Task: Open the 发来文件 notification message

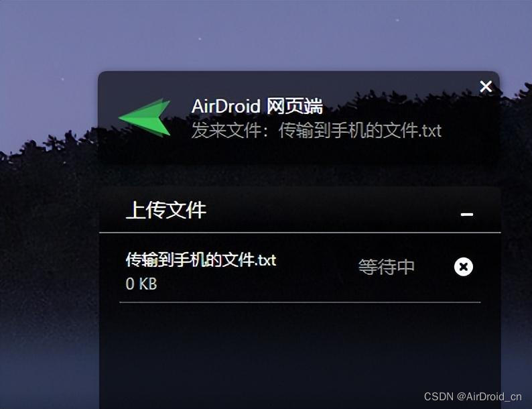Action: tap(316, 131)
